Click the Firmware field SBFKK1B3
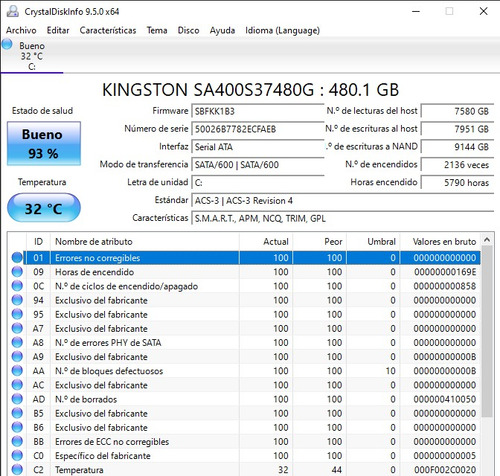Image resolution: width=500 pixels, height=476 pixels. 258,111
